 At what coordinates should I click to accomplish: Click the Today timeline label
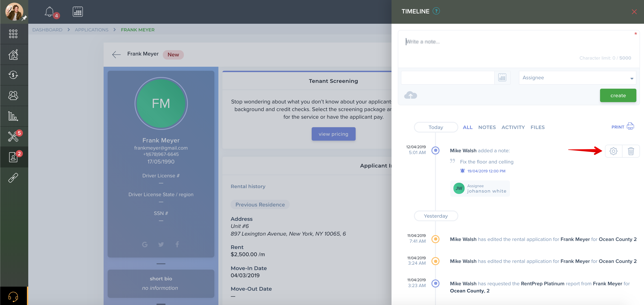436,127
